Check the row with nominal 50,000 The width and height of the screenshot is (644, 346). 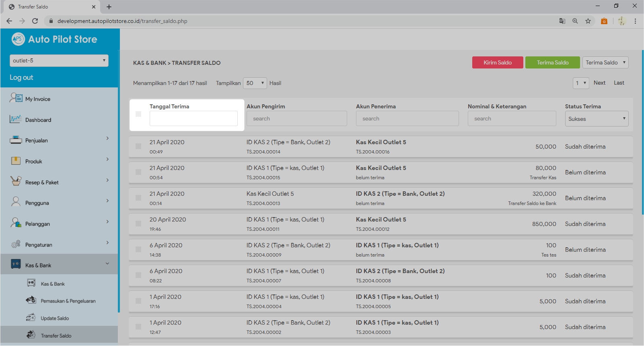[x=138, y=146]
